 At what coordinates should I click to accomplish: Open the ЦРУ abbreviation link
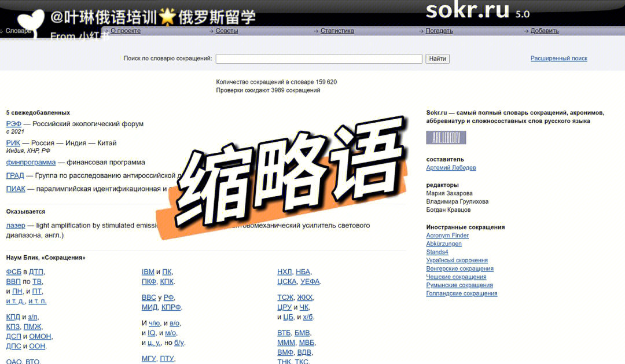[284, 307]
